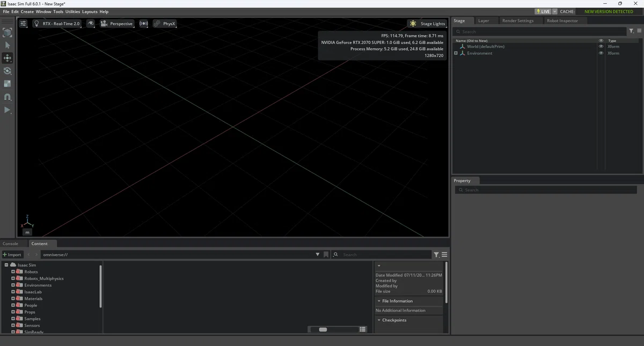
Task: Select the Materials folder
Action: [33, 299]
